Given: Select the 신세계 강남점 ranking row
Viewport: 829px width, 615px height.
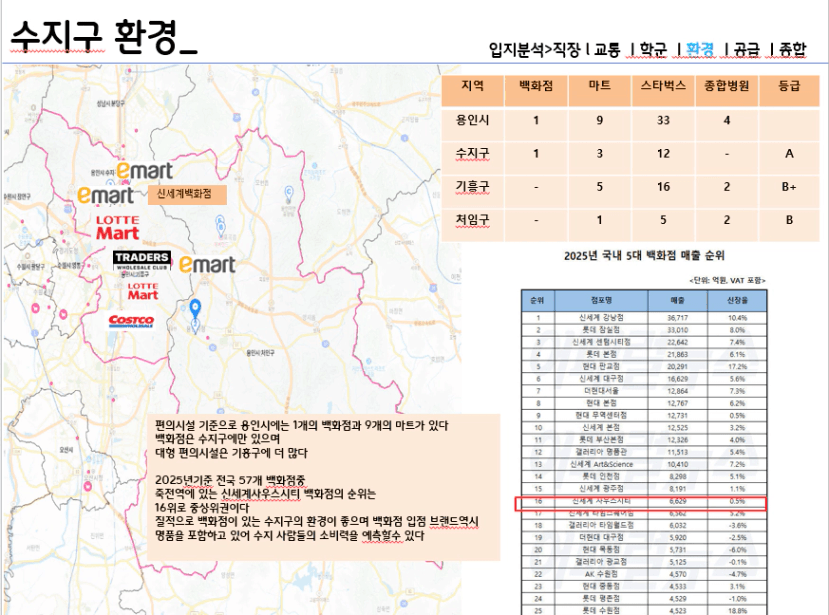Looking at the screenshot, I should 644,318.
